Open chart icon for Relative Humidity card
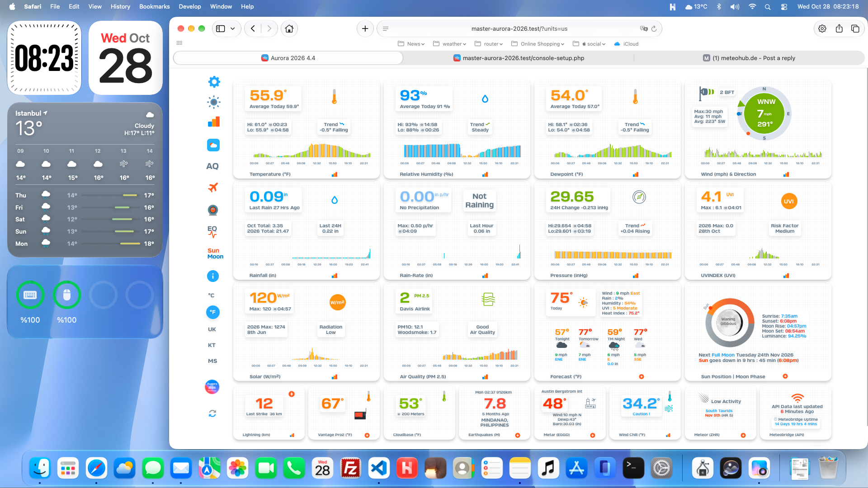Image resolution: width=868 pixels, height=488 pixels. 485,174
